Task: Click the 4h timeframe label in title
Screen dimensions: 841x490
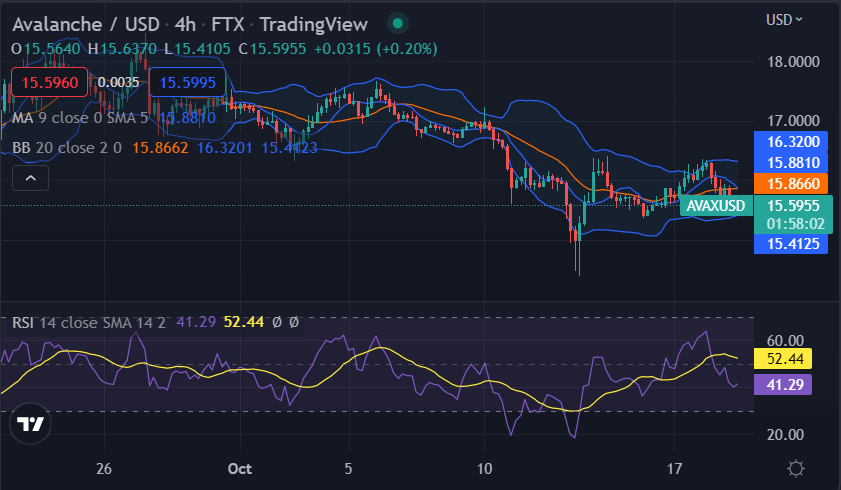Action: pyautogui.click(x=185, y=24)
